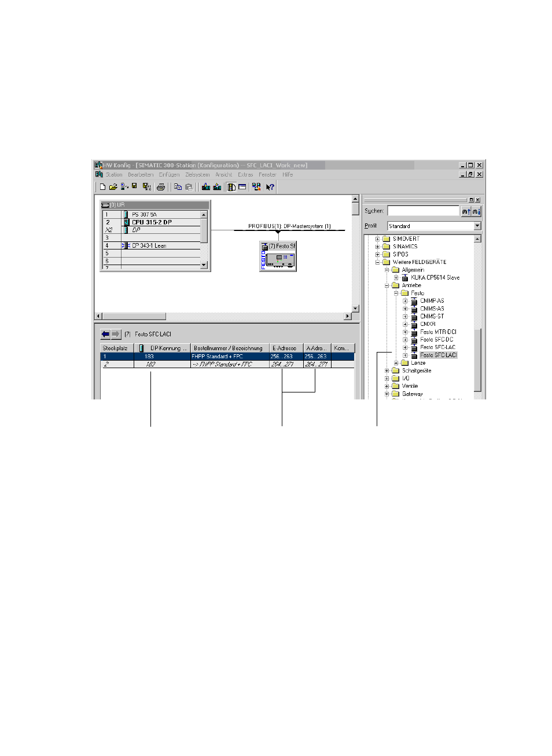The width and height of the screenshot is (552, 756).
Task: Select the PS 307 5A rack row
Action: (x=152, y=215)
